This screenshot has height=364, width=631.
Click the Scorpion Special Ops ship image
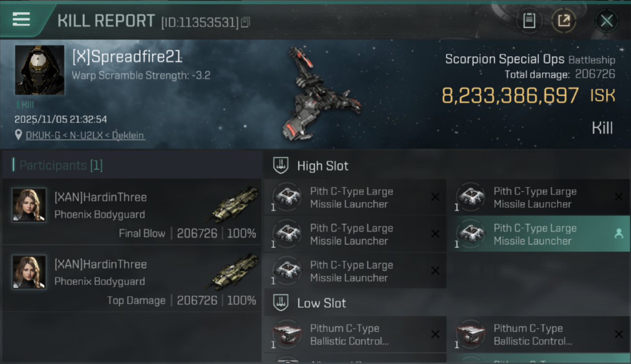tap(320, 94)
